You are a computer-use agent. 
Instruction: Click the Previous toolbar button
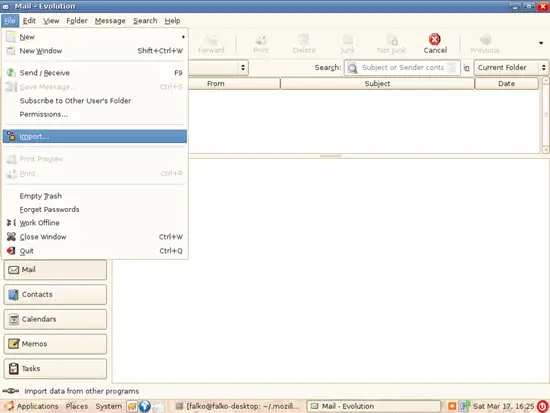coord(485,44)
